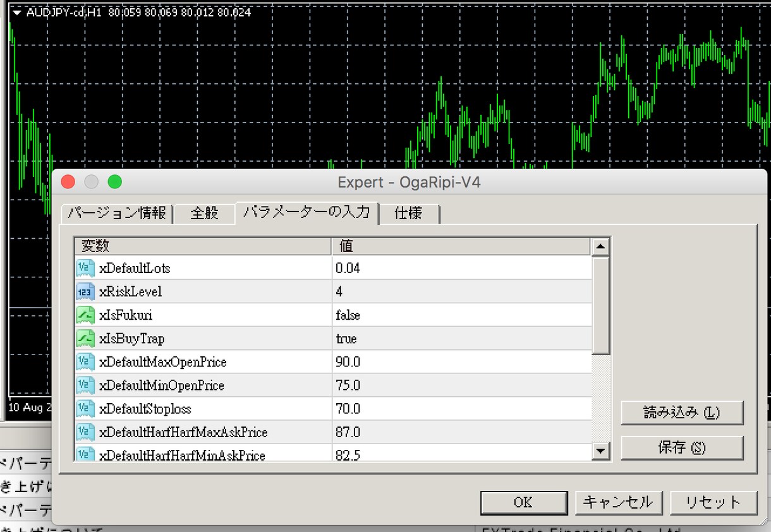Click the xDefaultHarfHarfMinAskPrice type icon
The width and height of the screenshot is (771, 532).
point(85,454)
